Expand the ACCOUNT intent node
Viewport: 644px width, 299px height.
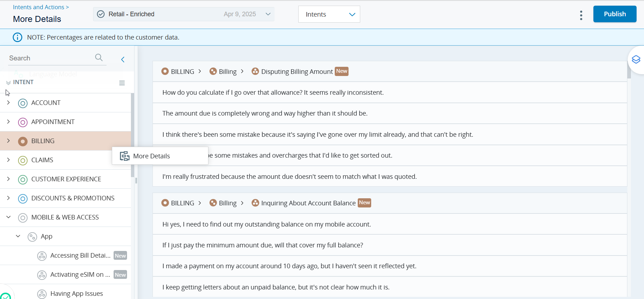(8, 102)
